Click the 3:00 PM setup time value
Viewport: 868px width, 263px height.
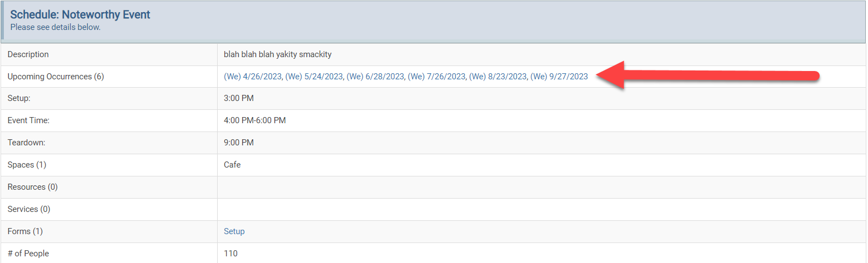[239, 98]
